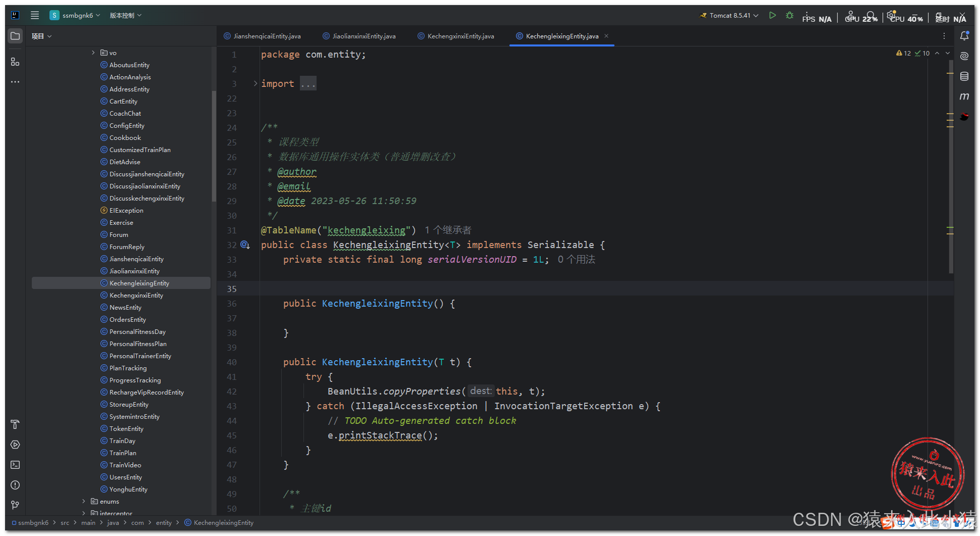Image resolution: width=980 pixels, height=536 pixels.
Task: Place cursor on empty line 35
Action: 606,289
